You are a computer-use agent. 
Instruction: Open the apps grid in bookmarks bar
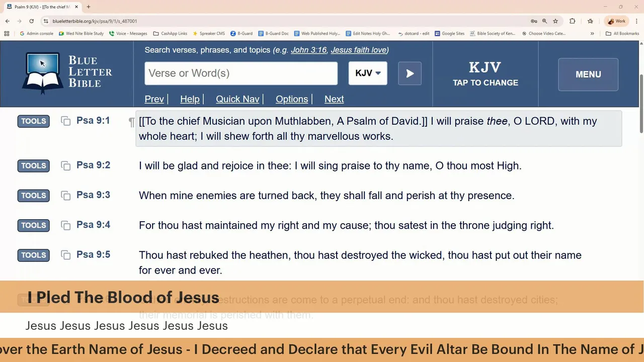click(x=7, y=34)
